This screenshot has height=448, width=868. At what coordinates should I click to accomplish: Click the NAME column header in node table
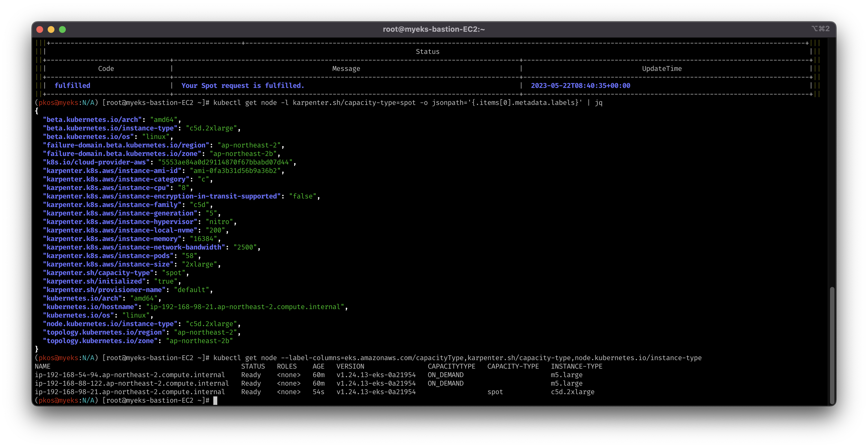pyautogui.click(x=43, y=366)
